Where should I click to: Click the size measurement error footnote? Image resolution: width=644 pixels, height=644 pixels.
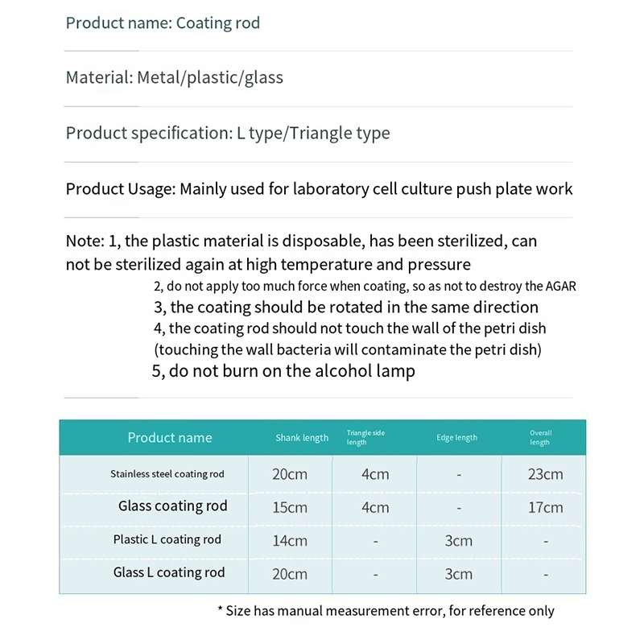click(386, 611)
